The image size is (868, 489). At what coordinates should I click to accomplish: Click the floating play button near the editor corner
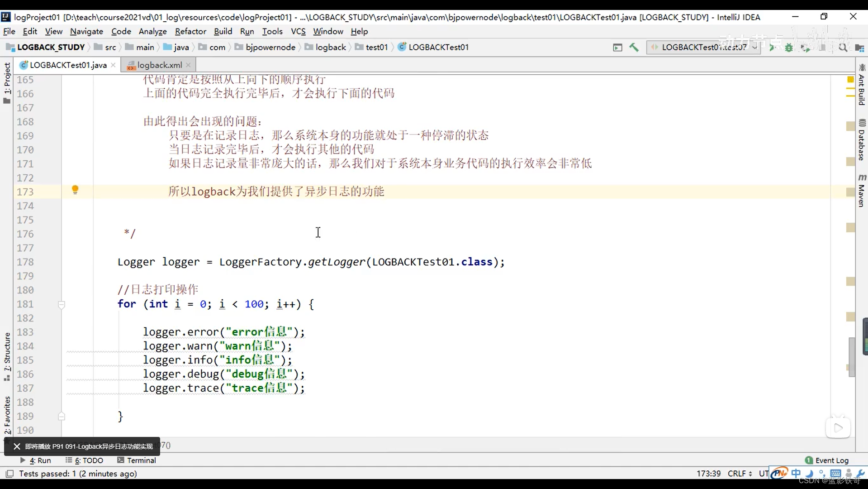pos(838,428)
